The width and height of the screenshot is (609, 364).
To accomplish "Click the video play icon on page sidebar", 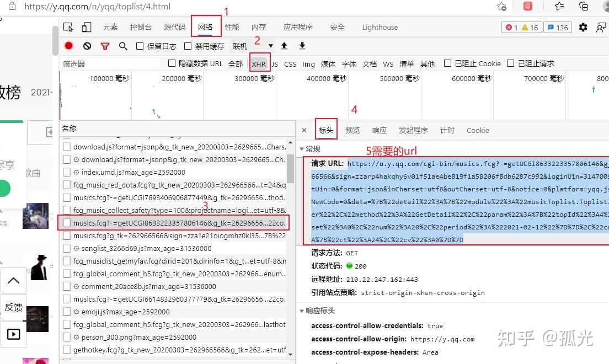I will [14, 334].
